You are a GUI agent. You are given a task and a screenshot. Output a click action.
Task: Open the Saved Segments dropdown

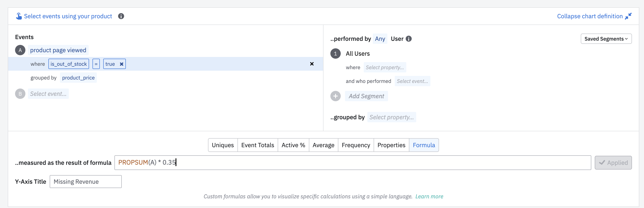pyautogui.click(x=606, y=39)
